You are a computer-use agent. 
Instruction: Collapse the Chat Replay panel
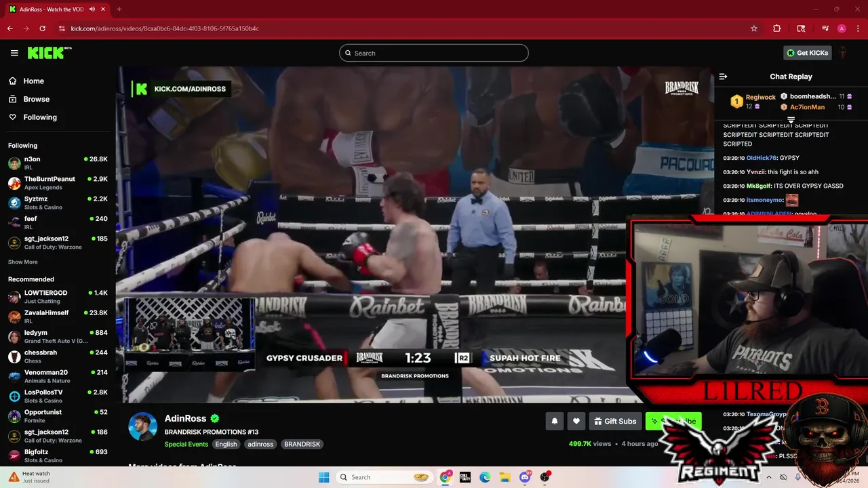pos(723,77)
